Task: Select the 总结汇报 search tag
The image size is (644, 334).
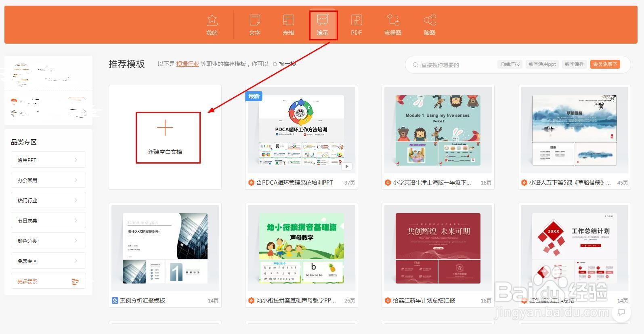Action: (x=510, y=64)
